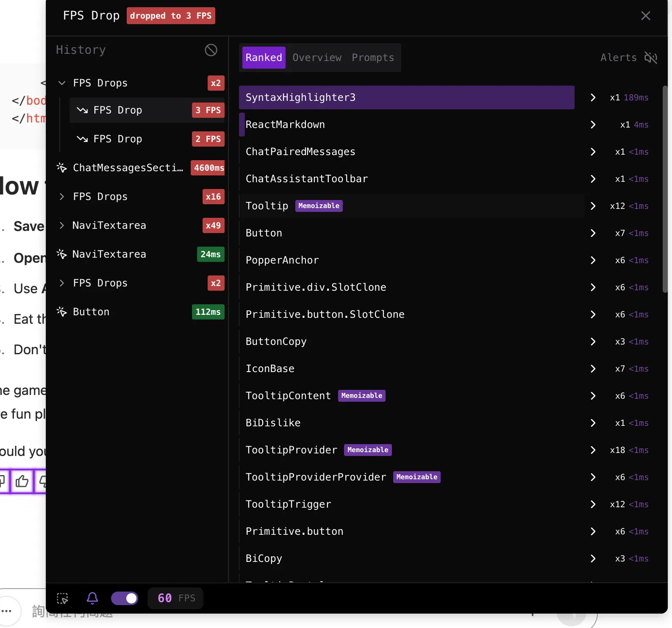Expand the FPS Drops x16 group
This screenshot has height=628, width=672.
(x=62, y=197)
